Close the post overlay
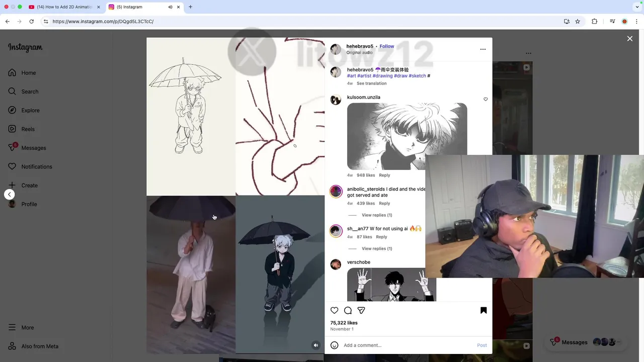The height and width of the screenshot is (362, 644). [x=629, y=39]
